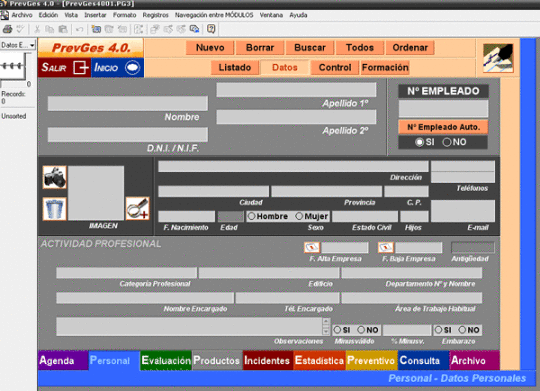Screen dimensions: 540x391
Task: Click the copy icon in the toolbar
Action: 50,29
